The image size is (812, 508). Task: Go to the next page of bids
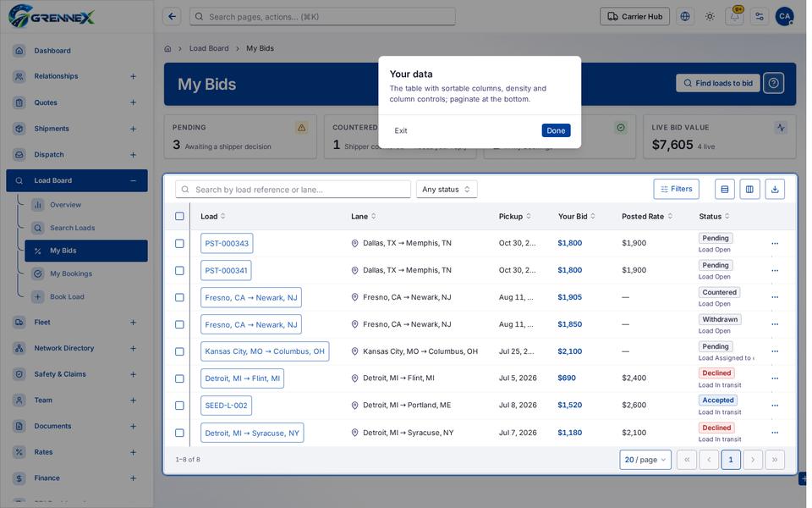[753, 459]
